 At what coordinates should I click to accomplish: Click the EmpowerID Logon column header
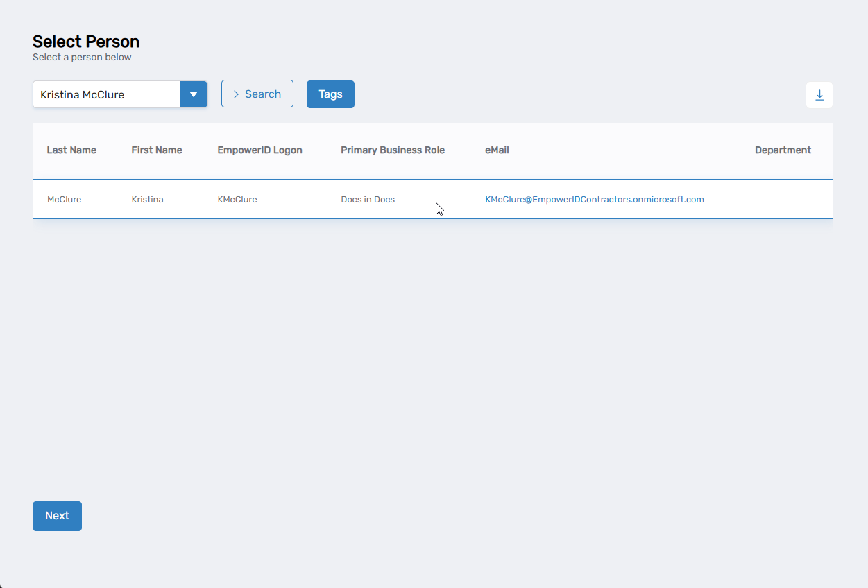click(x=259, y=150)
